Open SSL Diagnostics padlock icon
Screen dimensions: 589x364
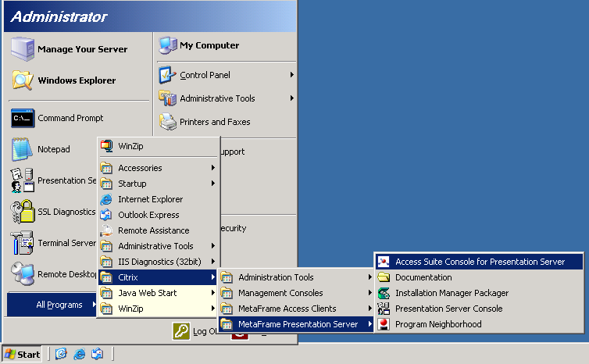point(22,212)
